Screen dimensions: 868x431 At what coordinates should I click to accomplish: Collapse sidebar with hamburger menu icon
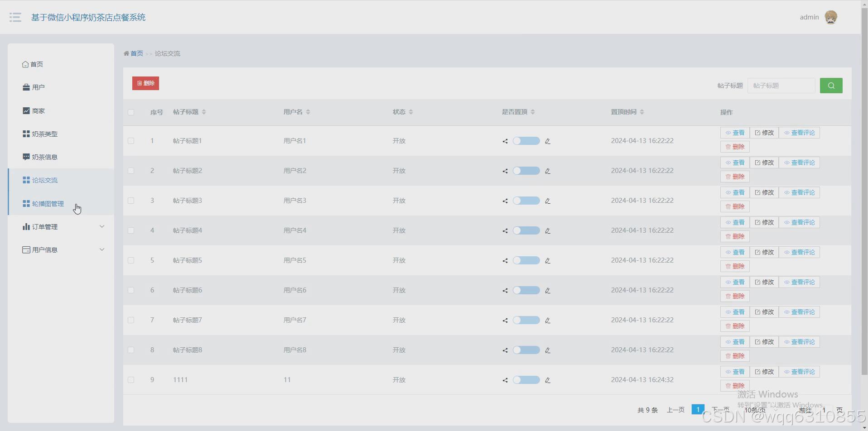(x=15, y=17)
